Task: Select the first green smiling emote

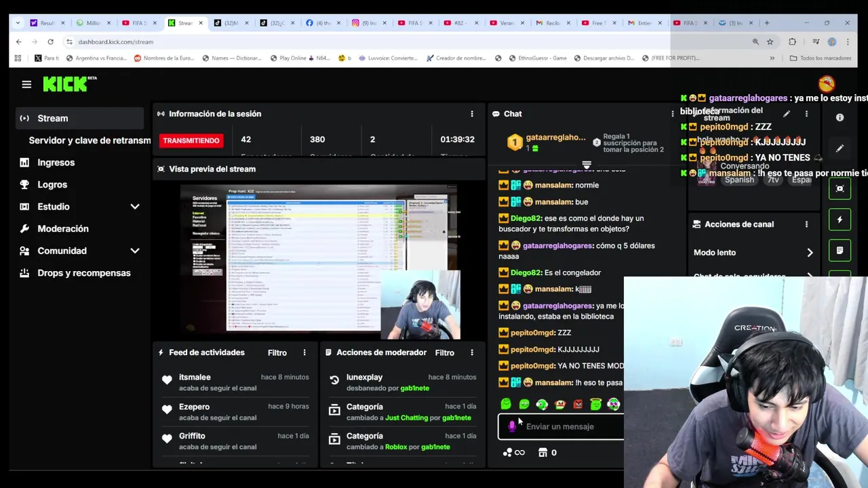Action: coord(506,405)
